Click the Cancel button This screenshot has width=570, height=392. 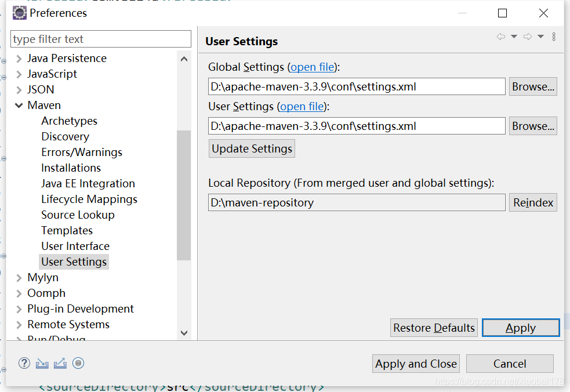pos(510,364)
